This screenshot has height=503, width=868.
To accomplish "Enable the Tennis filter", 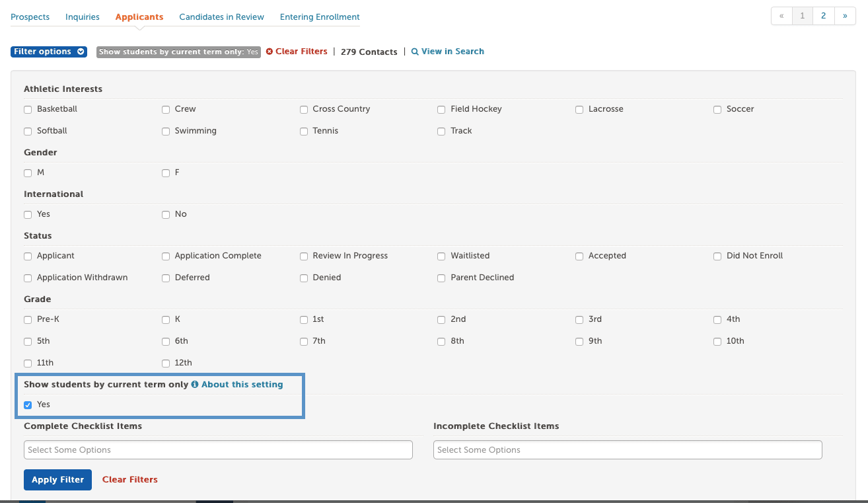I will click(x=304, y=132).
